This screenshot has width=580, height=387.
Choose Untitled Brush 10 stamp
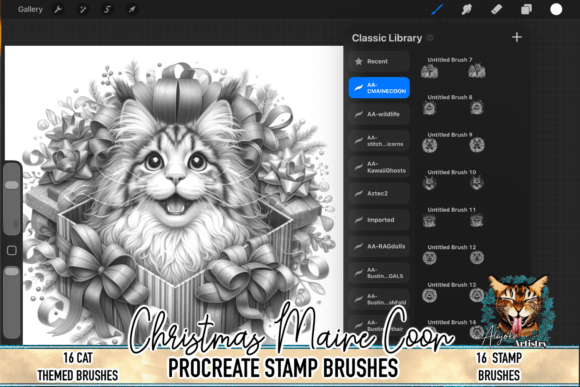tap(453, 180)
